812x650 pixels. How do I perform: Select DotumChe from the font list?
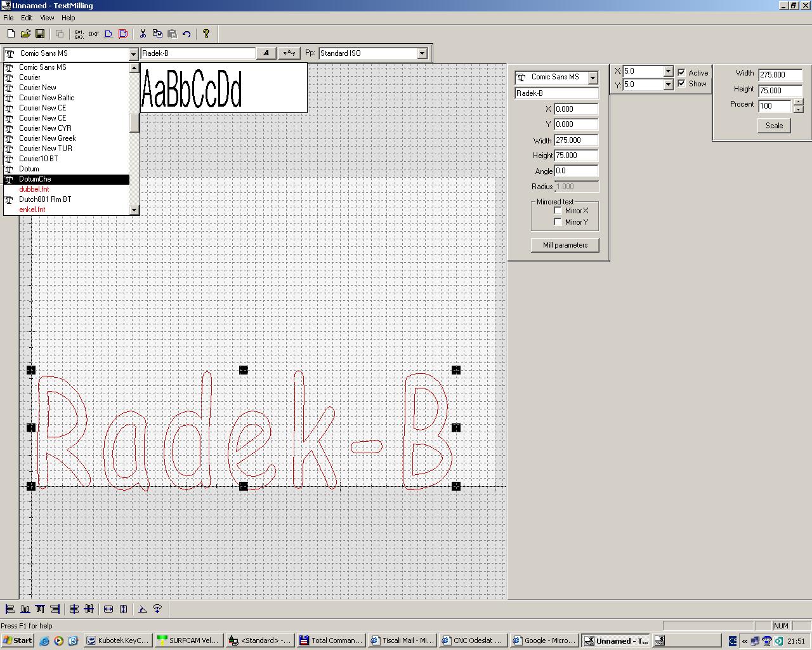[x=35, y=179]
